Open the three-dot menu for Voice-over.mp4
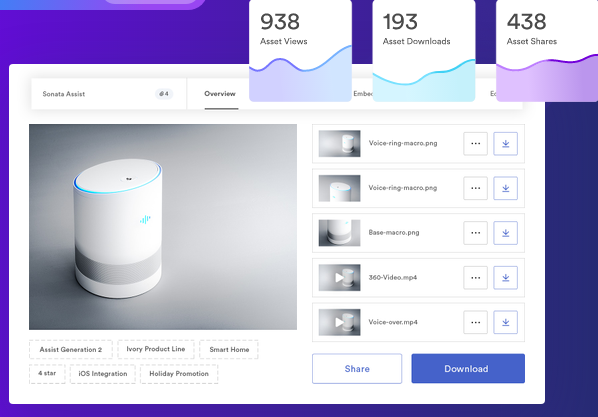The width and height of the screenshot is (598, 417). pos(475,322)
